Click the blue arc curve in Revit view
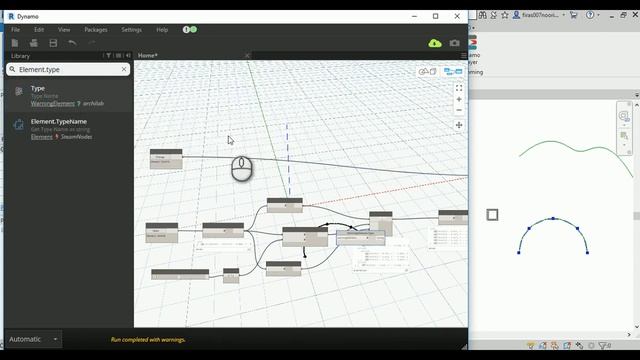 (x=553, y=219)
